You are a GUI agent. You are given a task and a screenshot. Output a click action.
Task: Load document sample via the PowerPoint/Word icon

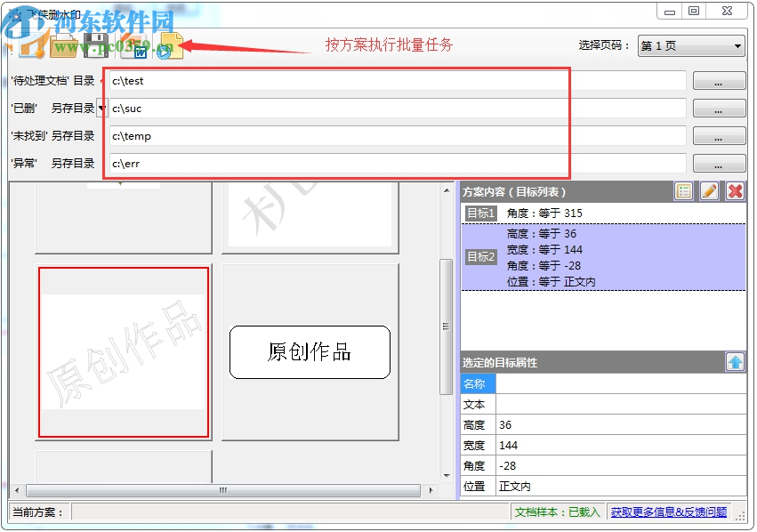click(x=134, y=46)
